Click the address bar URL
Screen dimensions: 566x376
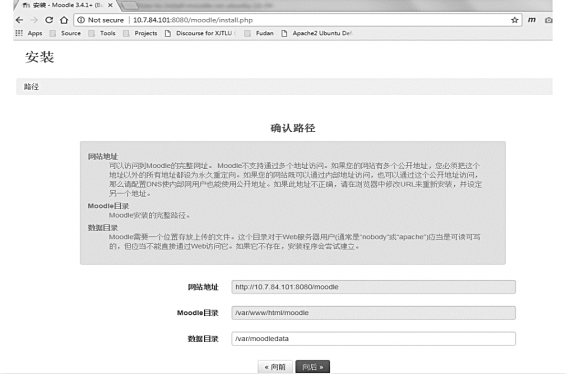click(193, 20)
